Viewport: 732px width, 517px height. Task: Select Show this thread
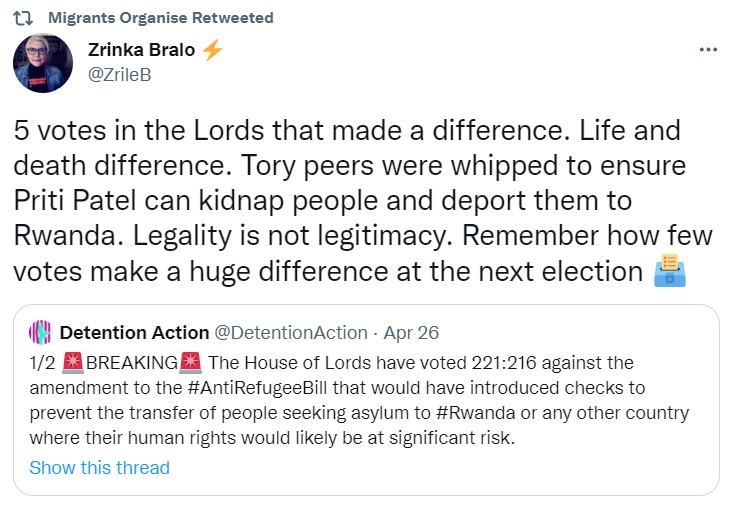[x=100, y=467]
